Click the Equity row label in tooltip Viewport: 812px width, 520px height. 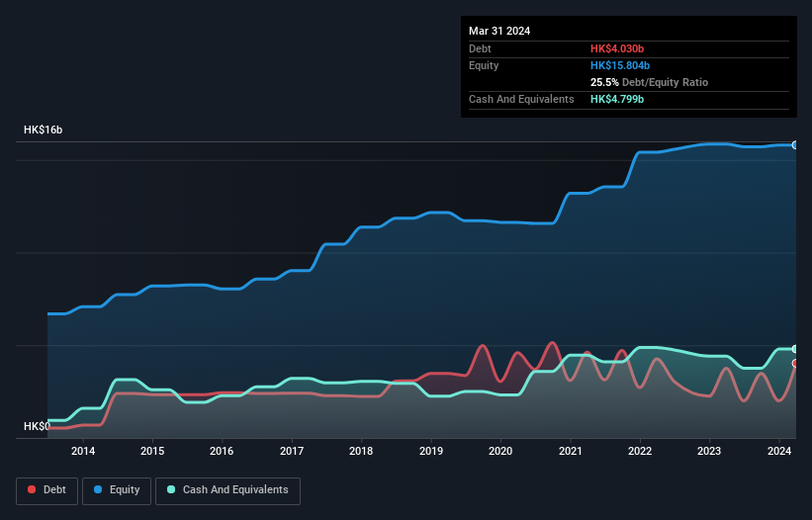click(484, 65)
